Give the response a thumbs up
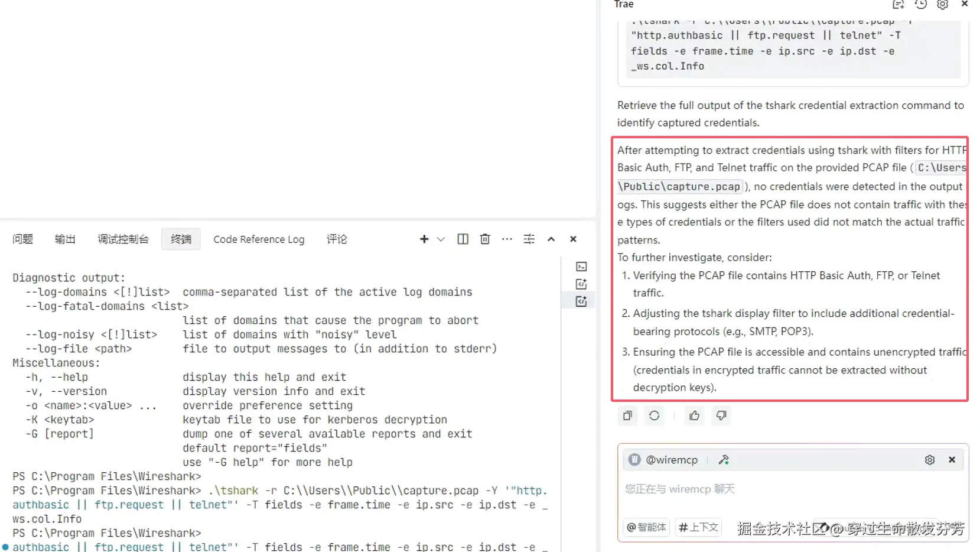This screenshot has height=552, width=980. tap(695, 415)
